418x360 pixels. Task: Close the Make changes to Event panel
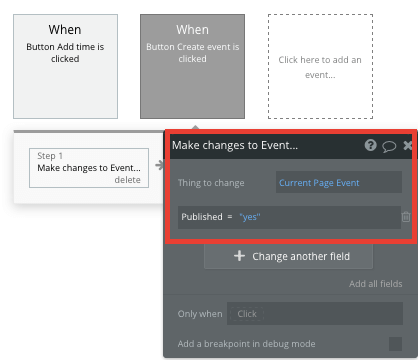[408, 145]
